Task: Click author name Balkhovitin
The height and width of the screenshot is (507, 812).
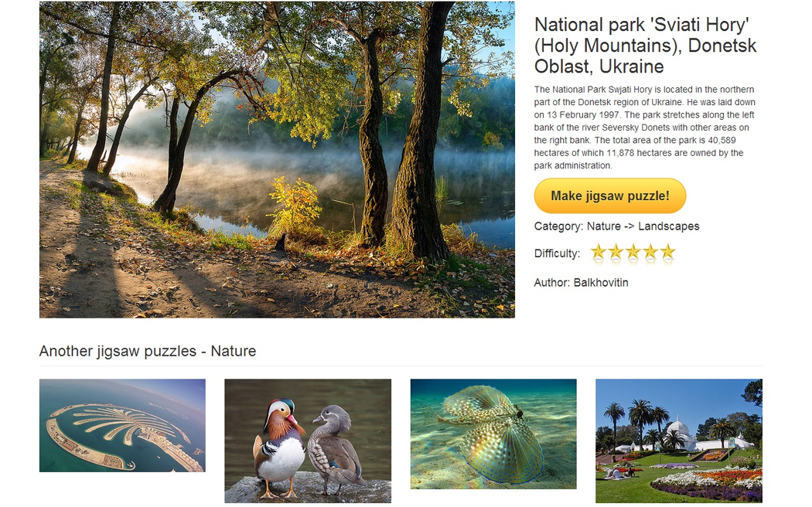Action: 601,283
